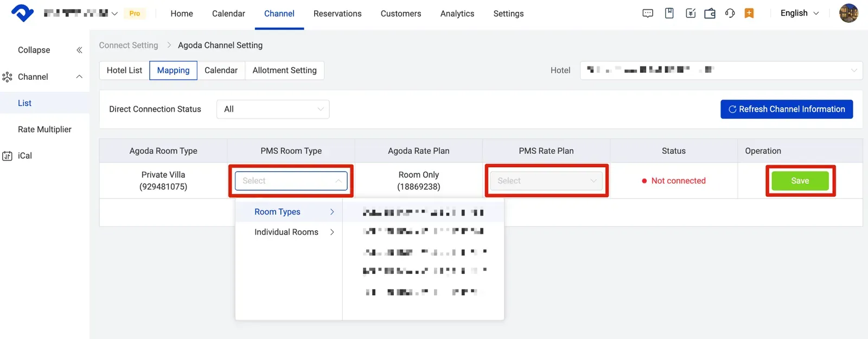Select the second blurred room type option
Image resolution: width=868 pixels, height=339 pixels.
click(x=423, y=231)
